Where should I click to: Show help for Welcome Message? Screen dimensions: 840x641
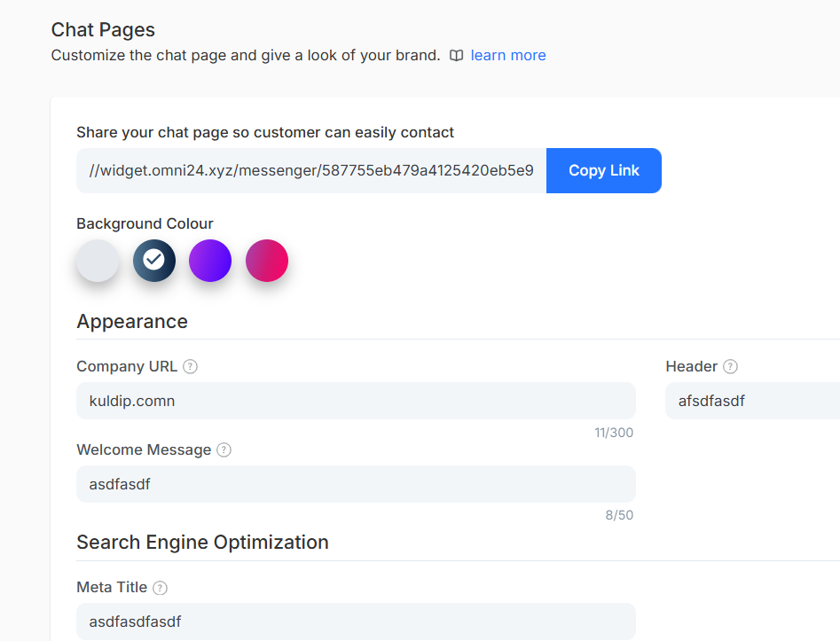[x=224, y=449]
